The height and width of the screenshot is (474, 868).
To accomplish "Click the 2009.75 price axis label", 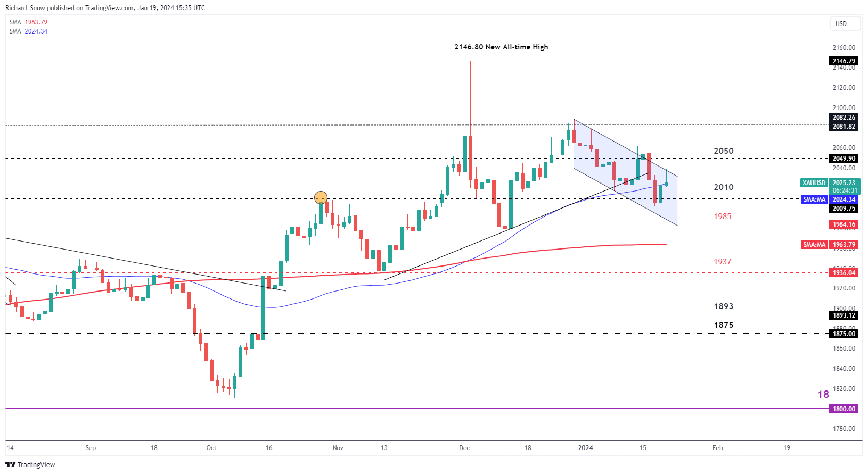I will click(x=844, y=209).
